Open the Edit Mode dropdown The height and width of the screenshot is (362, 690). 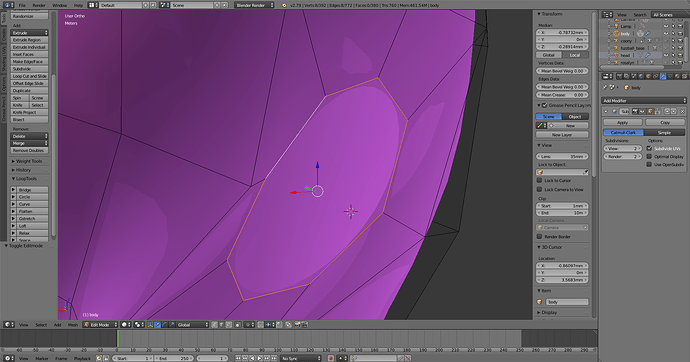[x=100, y=325]
